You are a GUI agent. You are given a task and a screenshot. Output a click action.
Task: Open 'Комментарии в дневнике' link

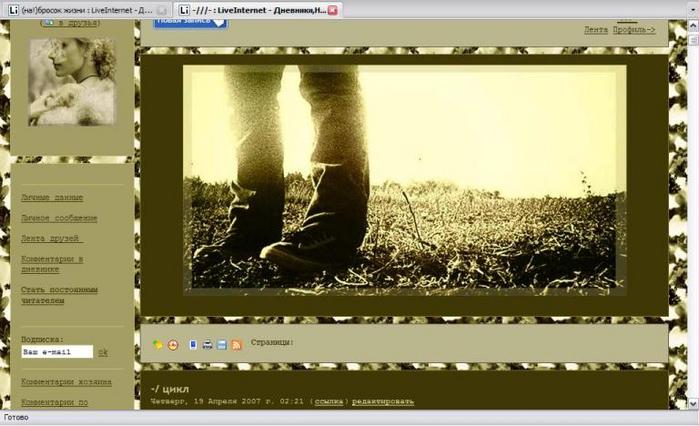(65, 264)
